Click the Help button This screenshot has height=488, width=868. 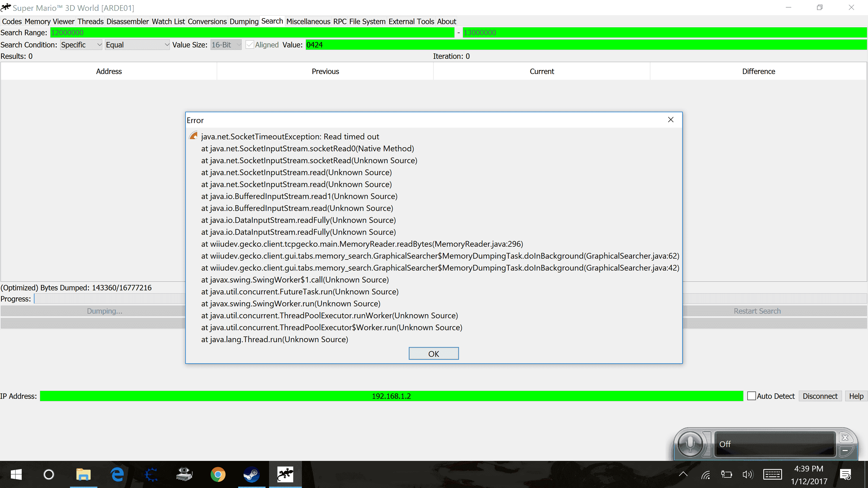856,396
